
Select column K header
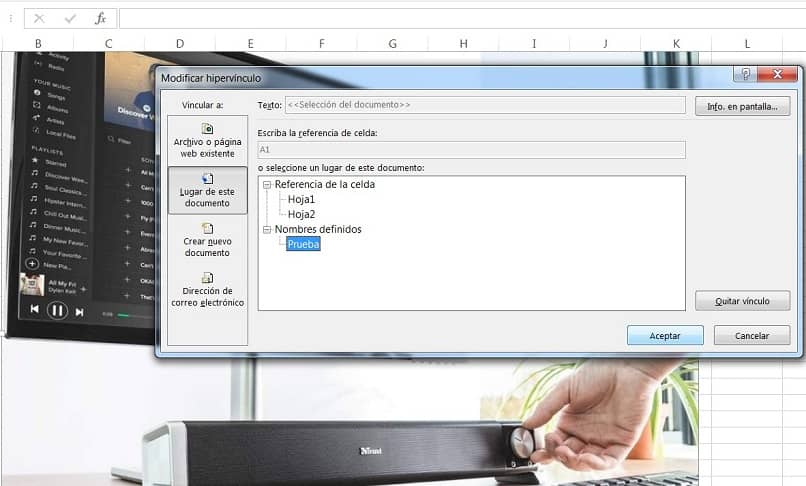pyautogui.click(x=676, y=44)
